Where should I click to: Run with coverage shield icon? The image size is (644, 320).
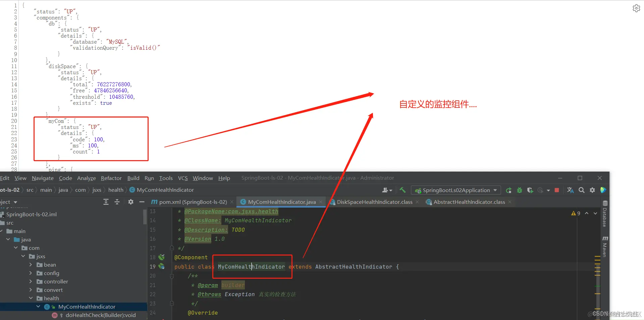tap(530, 190)
